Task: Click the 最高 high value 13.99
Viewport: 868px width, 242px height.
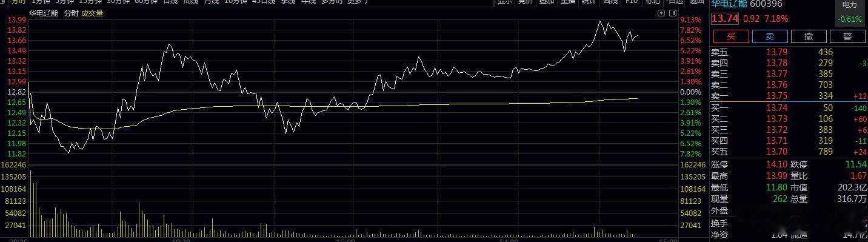Action: [777, 176]
